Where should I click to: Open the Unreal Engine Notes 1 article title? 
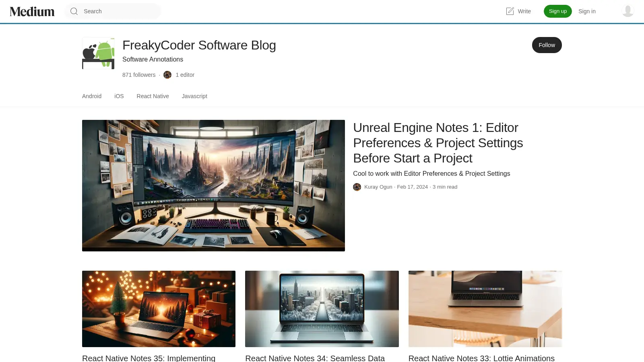point(438,143)
